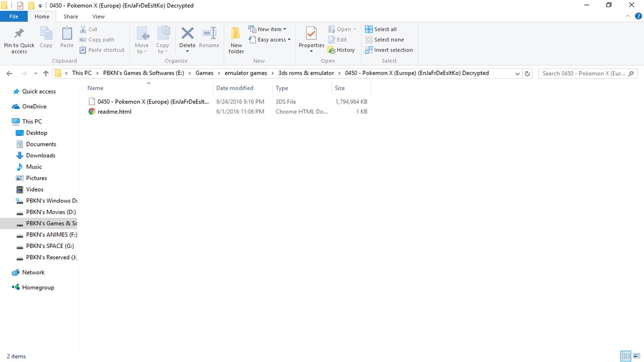The image size is (644, 362).
Task: Switch to details view layout
Action: point(626,356)
